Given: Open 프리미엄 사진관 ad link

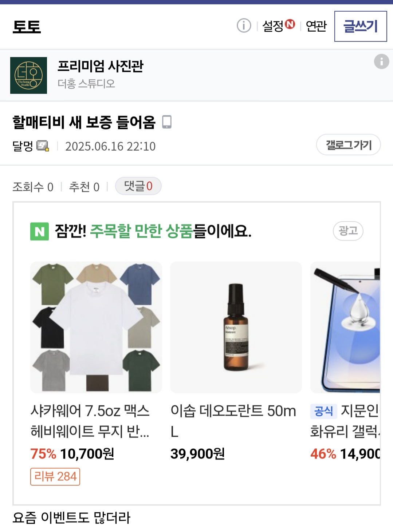Looking at the screenshot, I should pos(101,66).
